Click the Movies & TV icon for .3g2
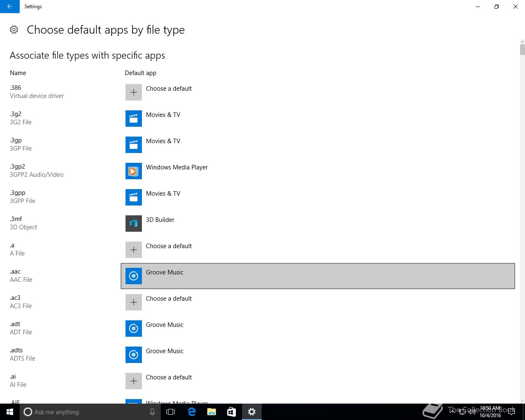Image resolution: width=525 pixels, height=420 pixels. pyautogui.click(x=134, y=119)
